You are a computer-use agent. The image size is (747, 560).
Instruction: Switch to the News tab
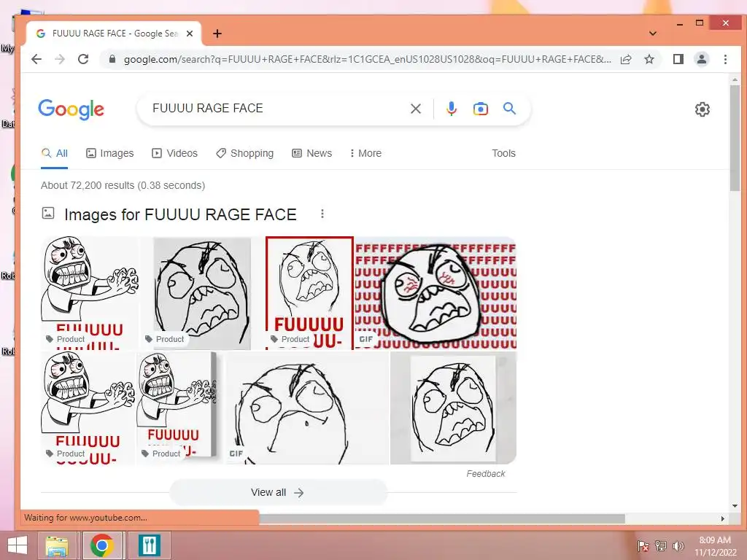click(x=311, y=153)
